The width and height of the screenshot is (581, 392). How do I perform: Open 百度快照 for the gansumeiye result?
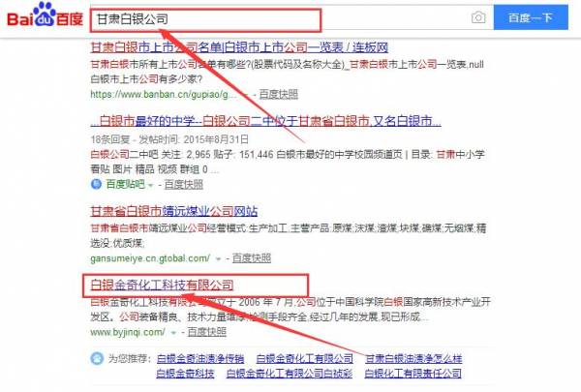[x=249, y=258]
